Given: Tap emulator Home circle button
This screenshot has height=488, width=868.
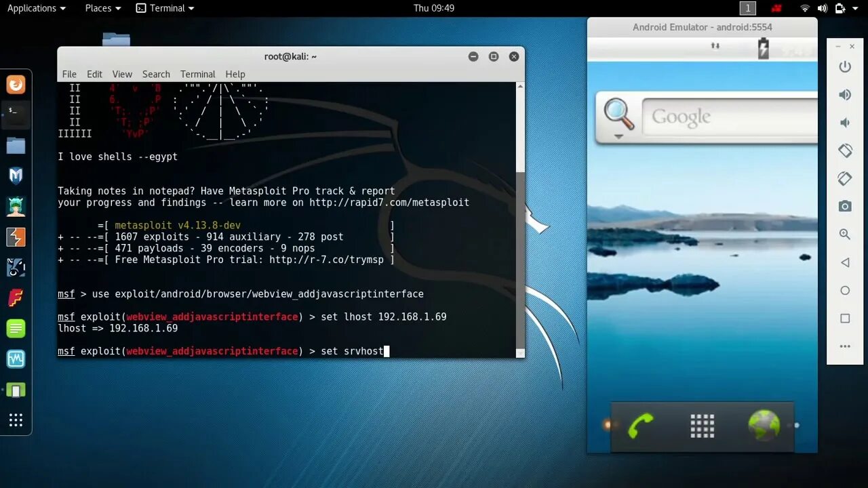Looking at the screenshot, I should pyautogui.click(x=845, y=290).
